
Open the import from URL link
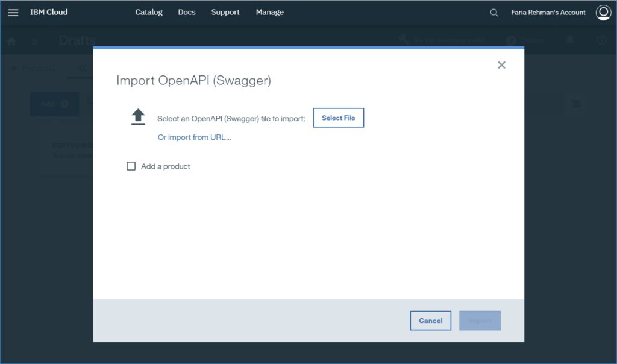[194, 137]
